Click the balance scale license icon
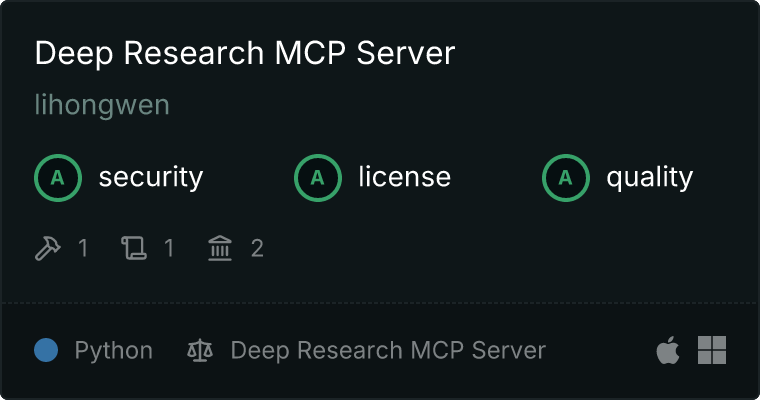 point(200,350)
